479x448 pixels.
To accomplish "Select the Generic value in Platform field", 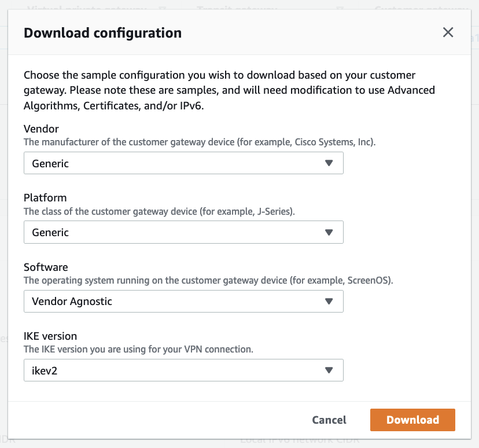I will point(50,232).
